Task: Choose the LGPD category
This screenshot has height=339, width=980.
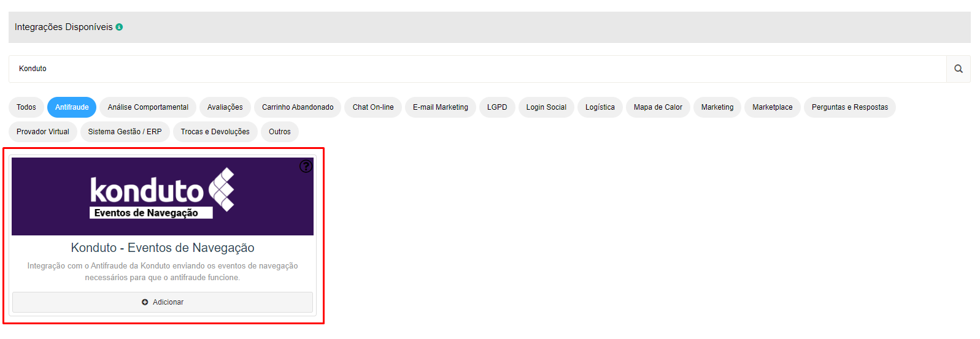Action: (497, 107)
